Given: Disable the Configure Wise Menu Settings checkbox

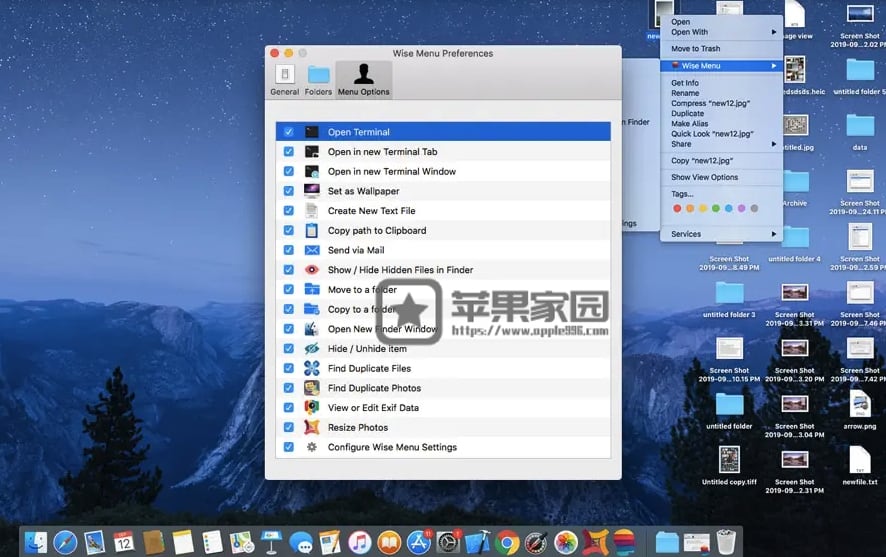Looking at the screenshot, I should (x=288, y=447).
